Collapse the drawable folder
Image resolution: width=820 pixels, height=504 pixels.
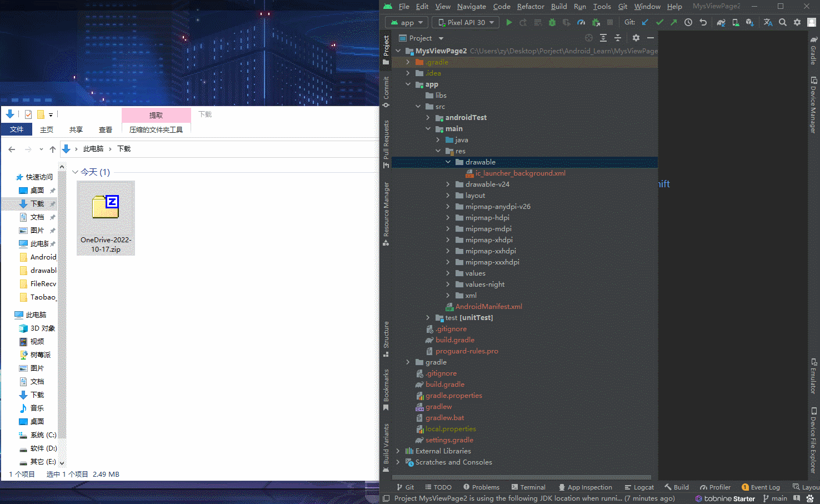(x=448, y=162)
